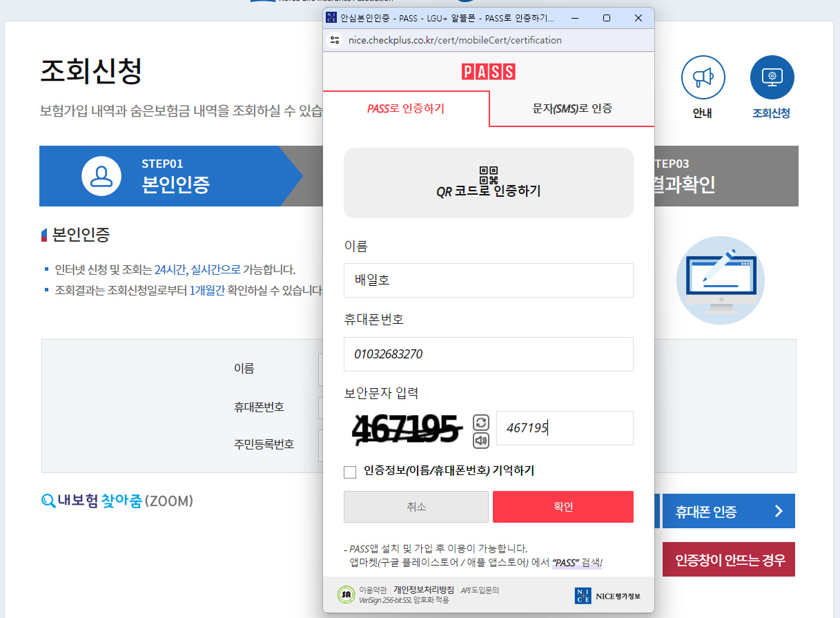Image resolution: width=840 pixels, height=618 pixels.
Task: Click the 보안문자 input field with 467195
Action: tap(565, 428)
